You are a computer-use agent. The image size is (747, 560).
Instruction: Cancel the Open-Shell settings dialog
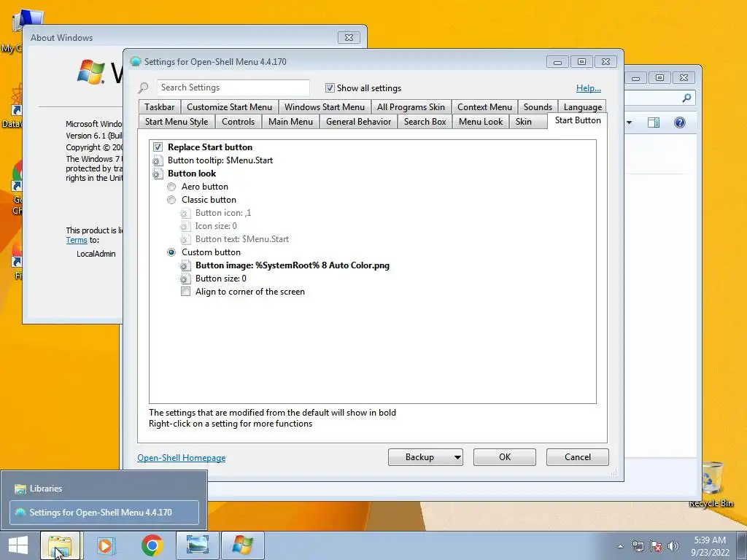(578, 457)
